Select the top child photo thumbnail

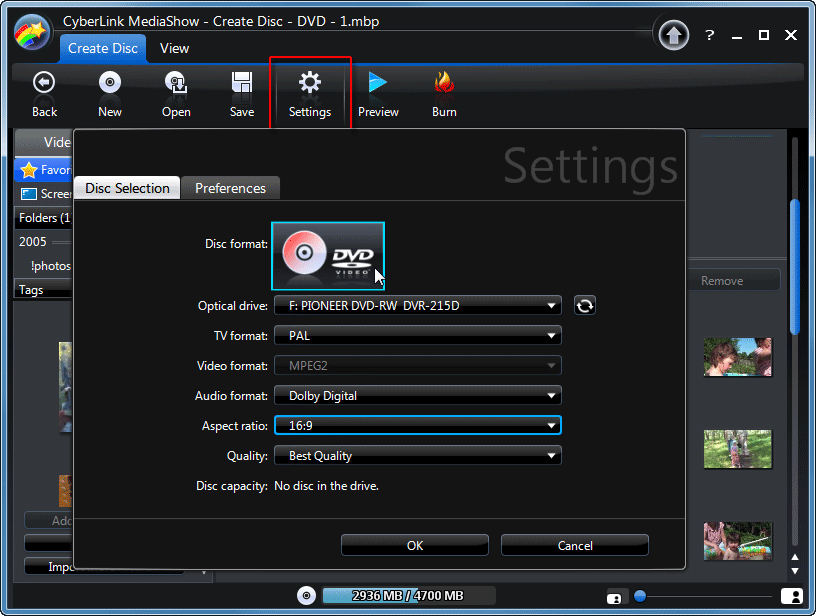pos(737,357)
